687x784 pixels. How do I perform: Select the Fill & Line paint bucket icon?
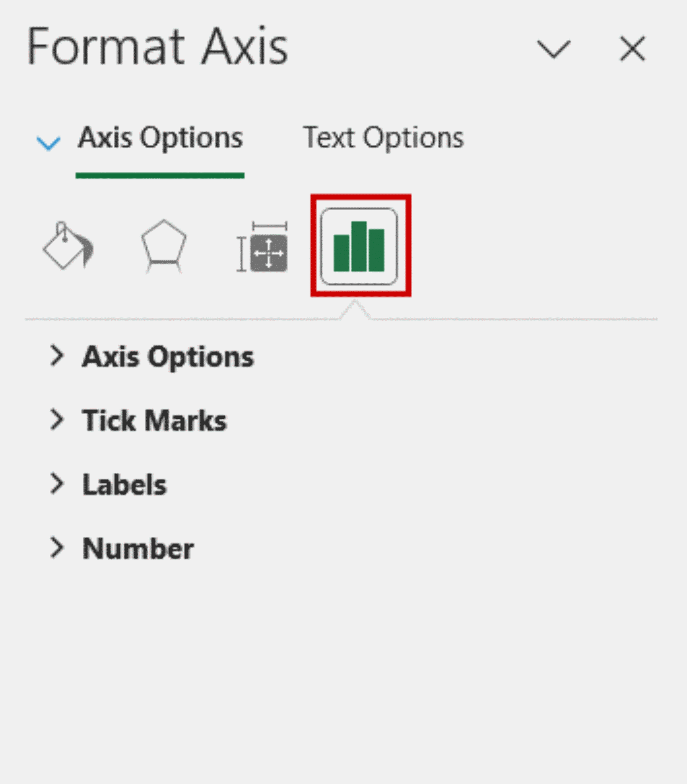[69, 247]
